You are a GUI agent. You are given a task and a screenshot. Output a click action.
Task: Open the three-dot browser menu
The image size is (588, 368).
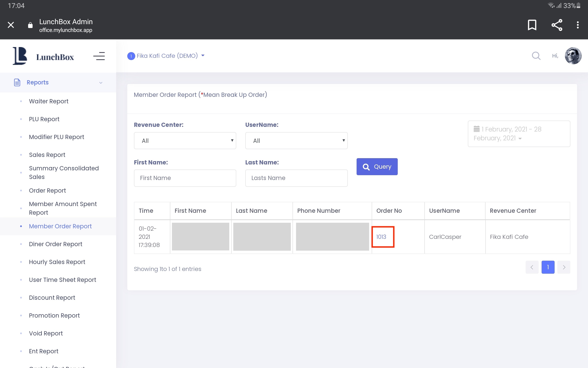click(577, 25)
